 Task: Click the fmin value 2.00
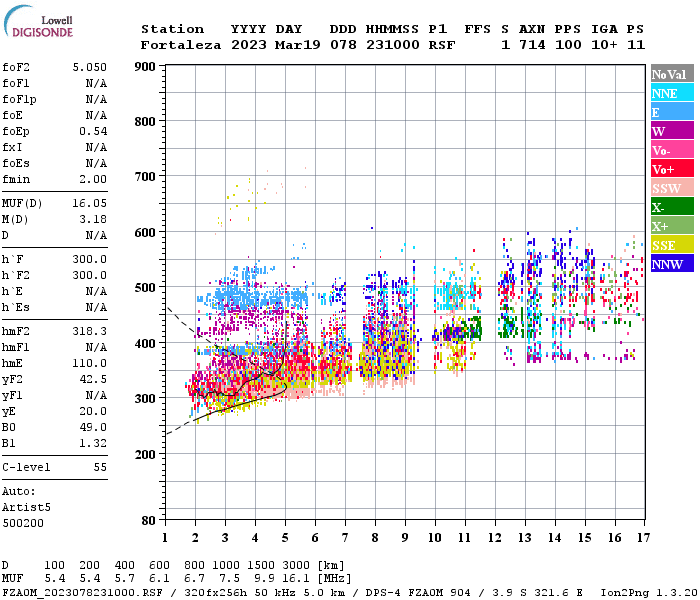[x=93, y=179]
